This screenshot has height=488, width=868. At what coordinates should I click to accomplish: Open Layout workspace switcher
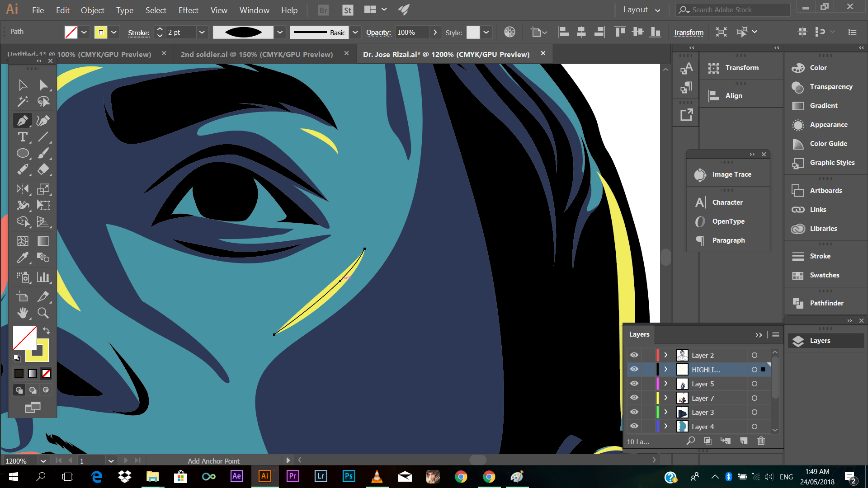(x=642, y=10)
